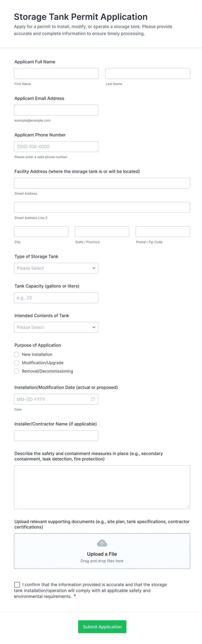Viewport: 202px width, 644px height.
Task: Click the Street Address Line 2 field
Action: click(x=102, y=207)
